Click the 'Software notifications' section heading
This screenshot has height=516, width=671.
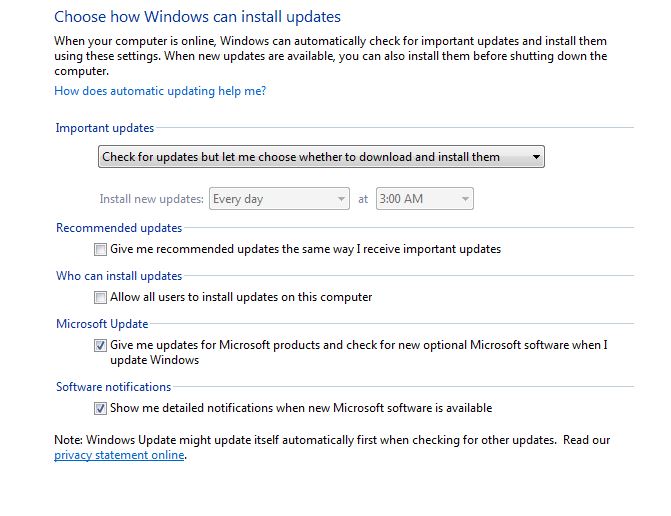113,387
